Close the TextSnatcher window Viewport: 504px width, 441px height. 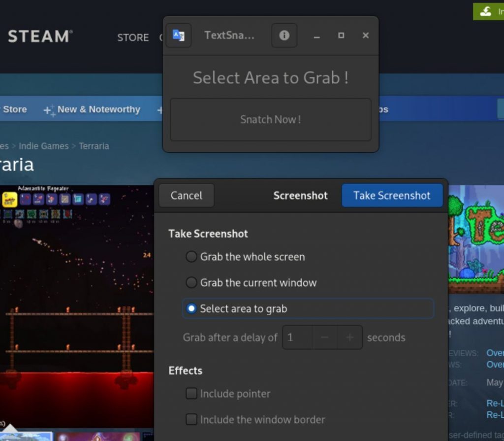365,35
